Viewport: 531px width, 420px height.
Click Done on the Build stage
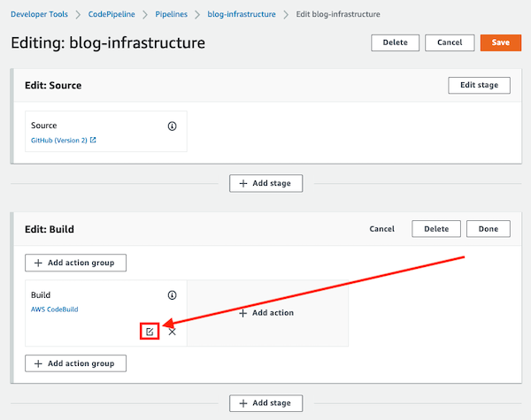point(489,229)
